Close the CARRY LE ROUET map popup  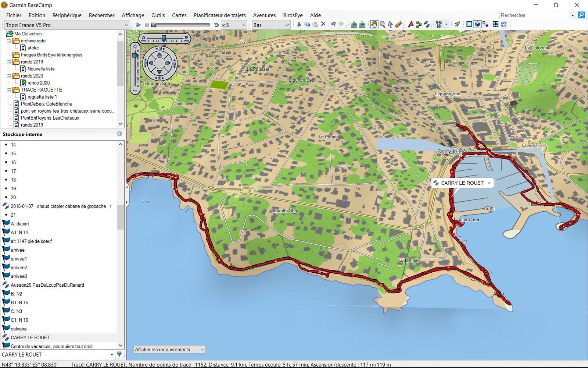pos(489,183)
